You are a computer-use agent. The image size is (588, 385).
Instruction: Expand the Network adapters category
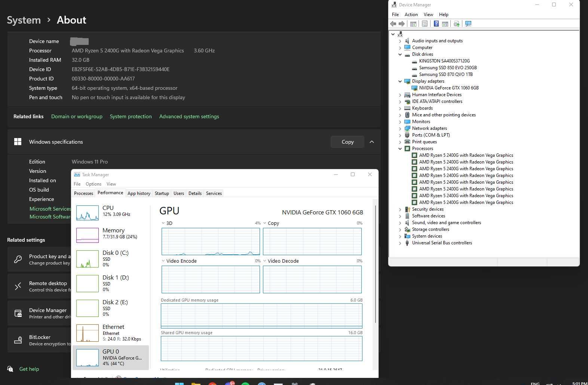[400, 128]
